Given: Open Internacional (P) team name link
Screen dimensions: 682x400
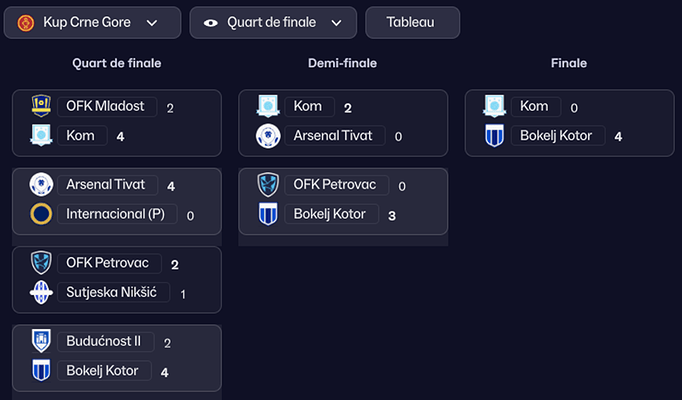Looking at the screenshot, I should tap(115, 214).
